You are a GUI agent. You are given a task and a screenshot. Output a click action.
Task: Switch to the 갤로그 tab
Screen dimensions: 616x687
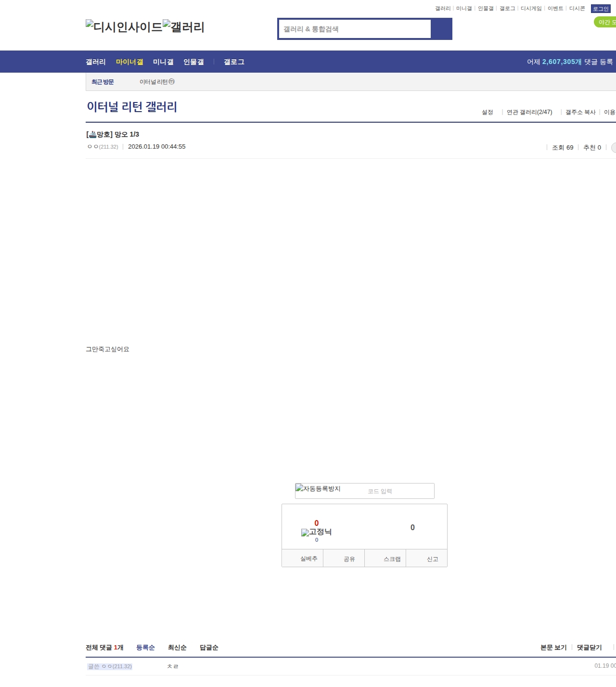pyautogui.click(x=233, y=62)
